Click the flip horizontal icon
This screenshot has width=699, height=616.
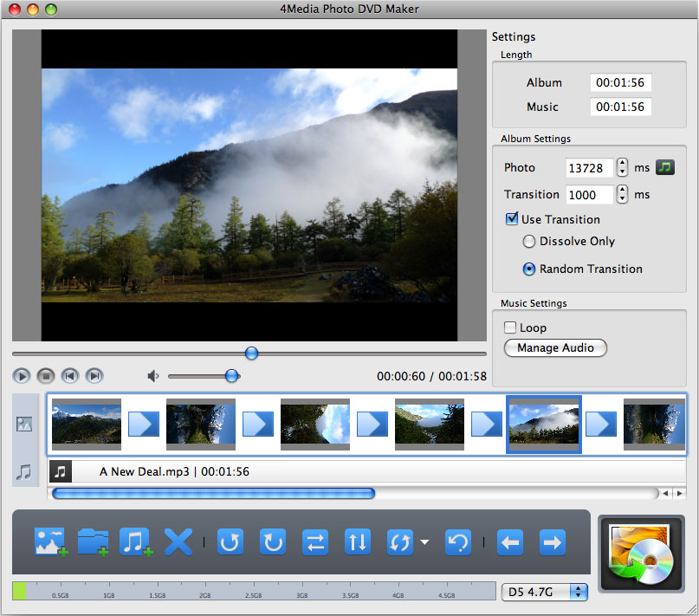coord(314,542)
